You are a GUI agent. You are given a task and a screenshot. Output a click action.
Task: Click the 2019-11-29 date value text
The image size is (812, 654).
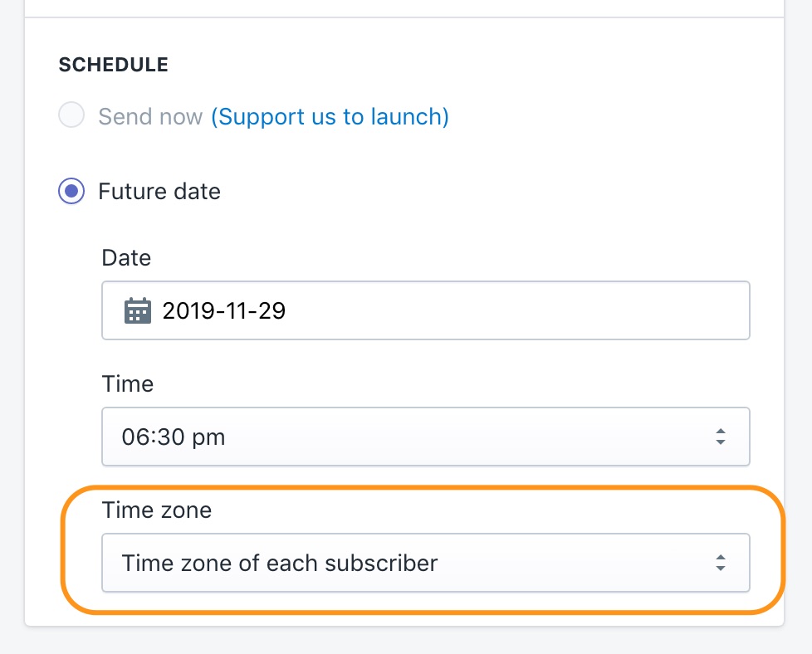coord(224,310)
